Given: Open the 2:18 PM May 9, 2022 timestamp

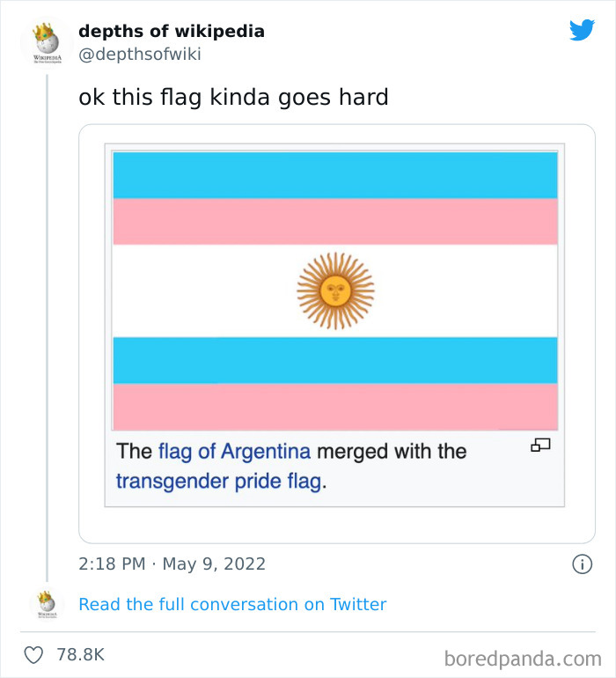Looking at the screenshot, I should tap(172, 564).
